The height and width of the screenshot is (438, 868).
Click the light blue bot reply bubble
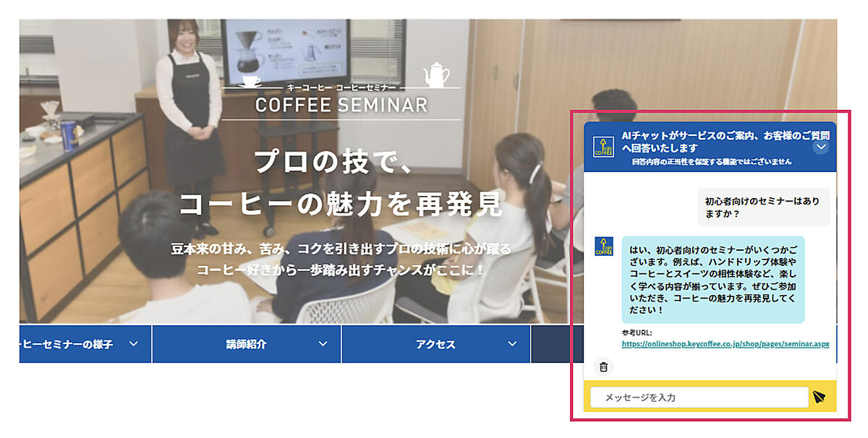coord(712,279)
